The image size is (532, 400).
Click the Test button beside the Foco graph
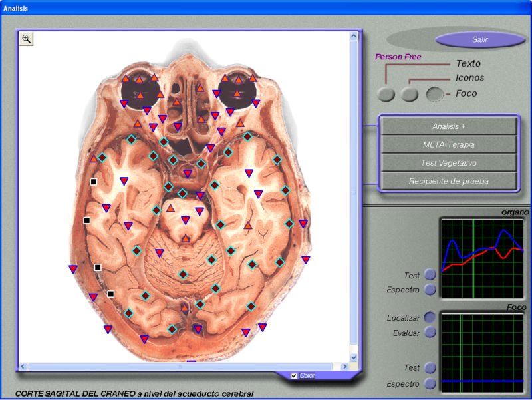point(430,367)
